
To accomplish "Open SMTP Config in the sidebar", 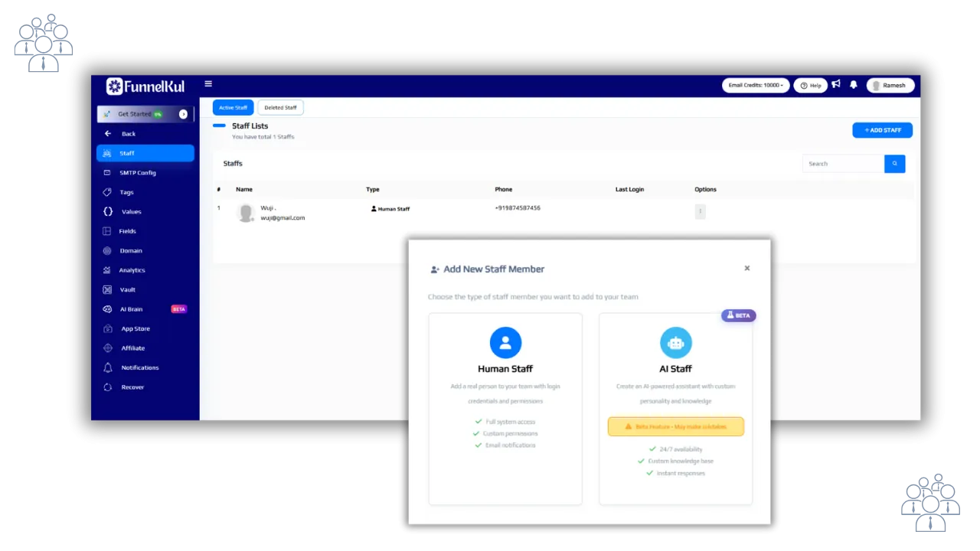I will click(x=137, y=173).
